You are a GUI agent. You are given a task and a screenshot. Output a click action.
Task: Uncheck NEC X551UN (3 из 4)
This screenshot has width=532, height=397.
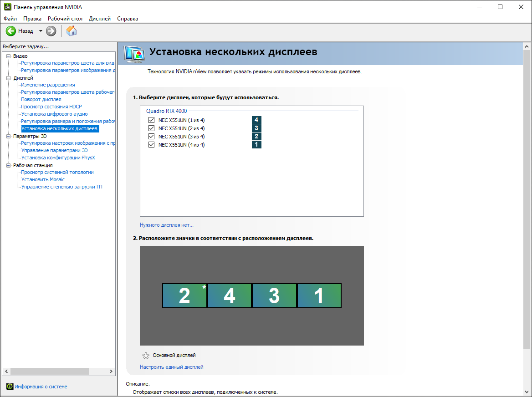click(x=151, y=136)
